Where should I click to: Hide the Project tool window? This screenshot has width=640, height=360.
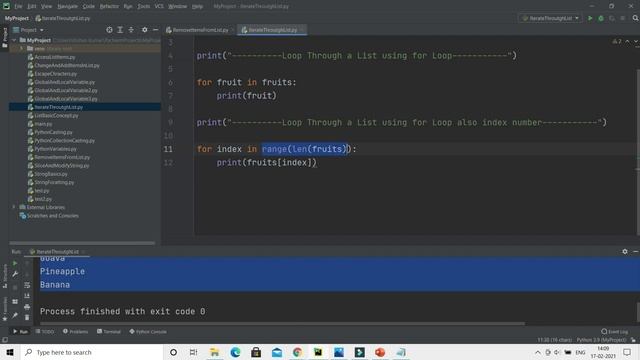click(156, 30)
